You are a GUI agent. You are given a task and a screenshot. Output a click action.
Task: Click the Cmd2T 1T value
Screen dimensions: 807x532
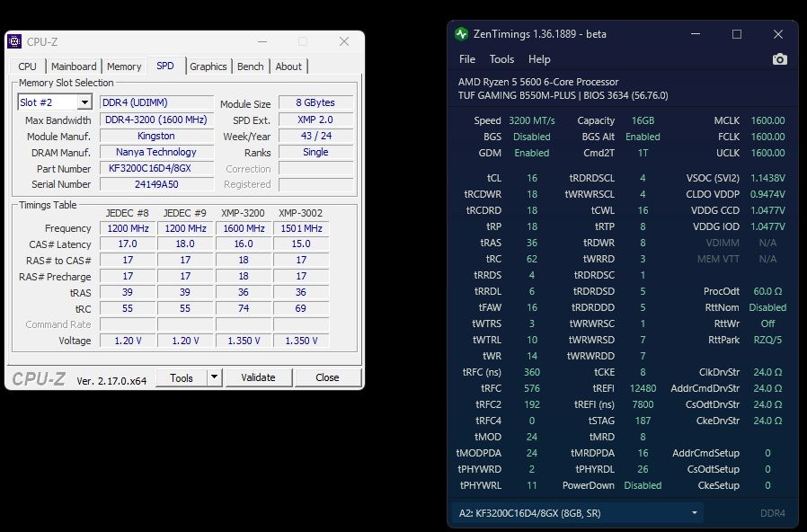(643, 153)
